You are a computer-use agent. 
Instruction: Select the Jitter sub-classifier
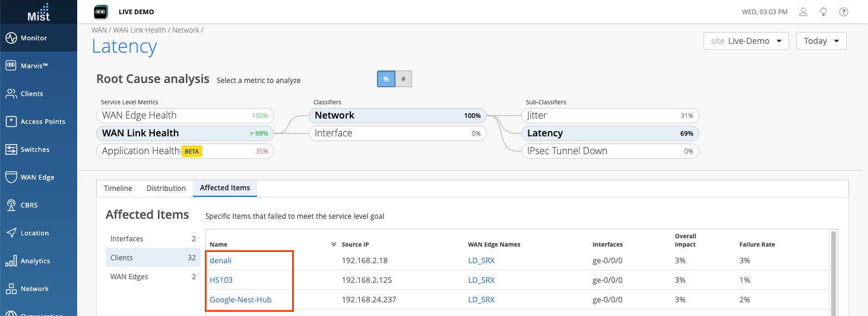pyautogui.click(x=610, y=116)
